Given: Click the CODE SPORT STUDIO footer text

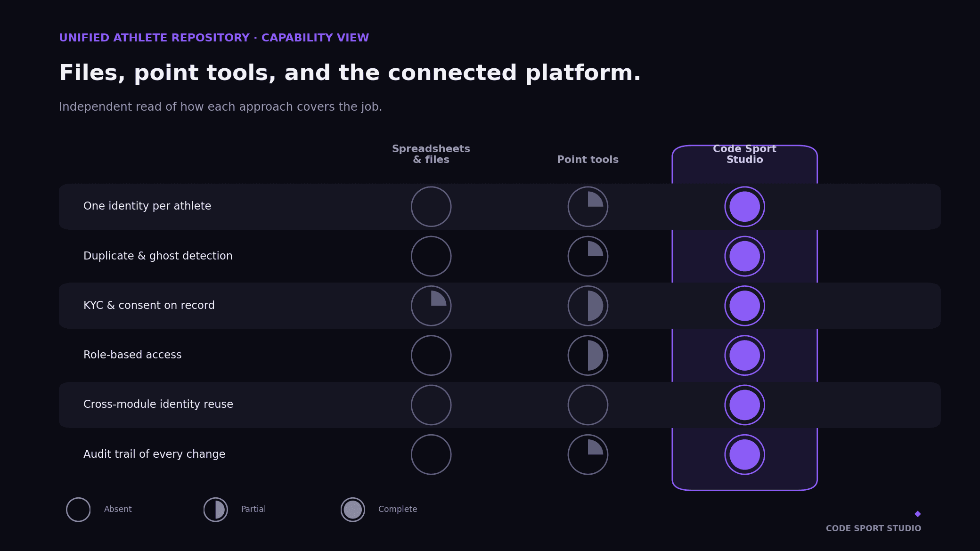Looking at the screenshot, I should tap(874, 528).
